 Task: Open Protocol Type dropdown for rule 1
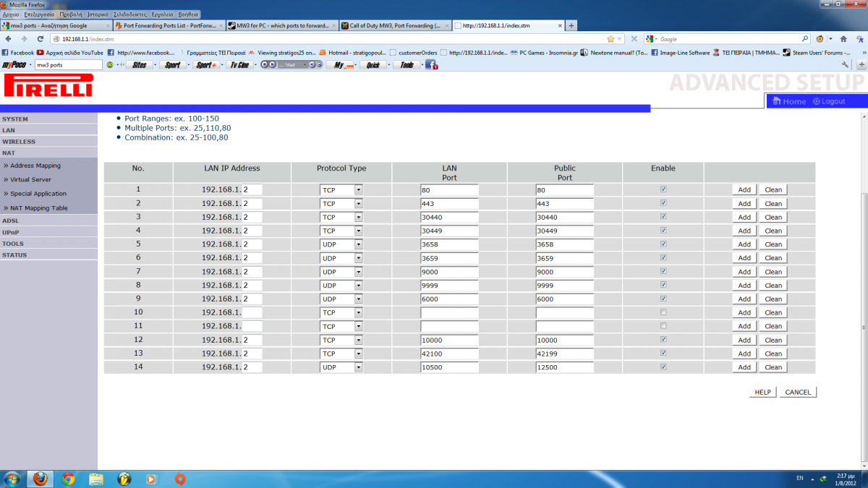pyautogui.click(x=341, y=190)
